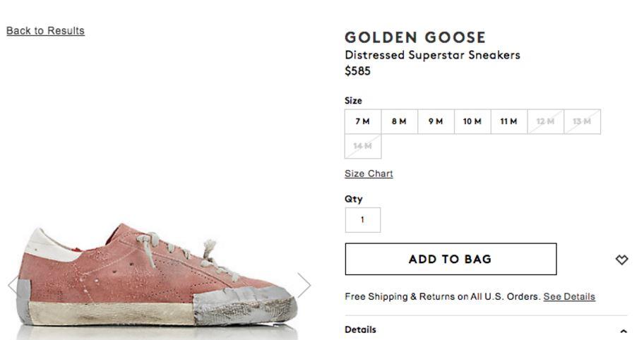Viewport: 644px width, 340px height.
Task: Select the 10 M size option
Action: pyautogui.click(x=472, y=121)
